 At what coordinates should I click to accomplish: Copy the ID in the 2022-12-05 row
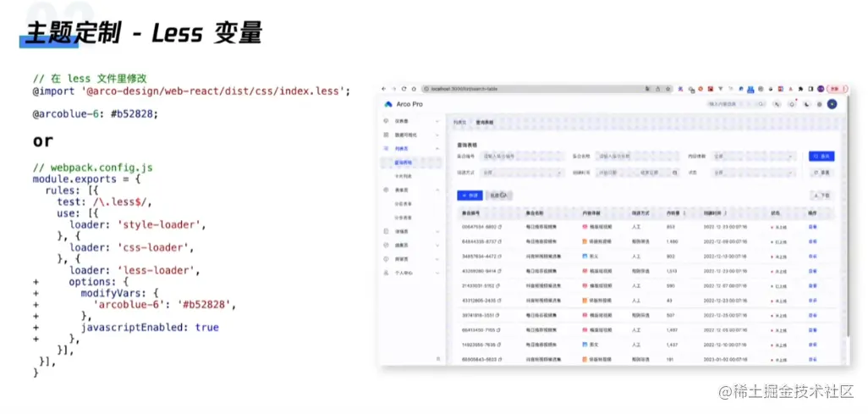click(499, 329)
